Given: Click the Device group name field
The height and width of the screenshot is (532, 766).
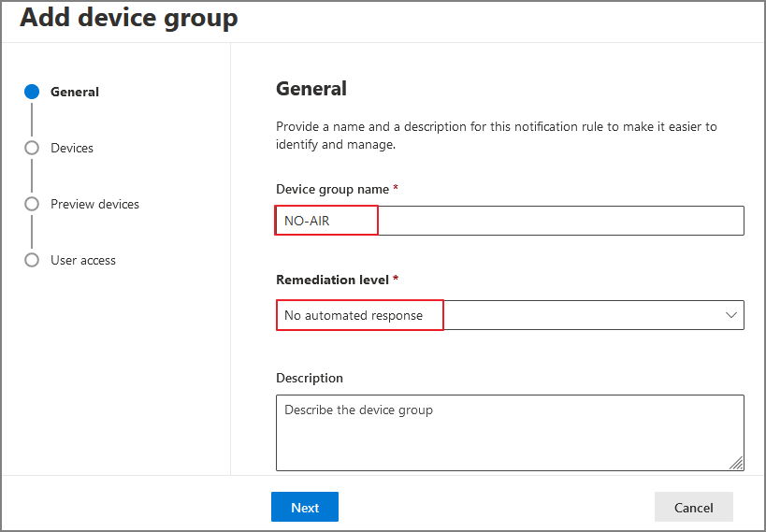Looking at the screenshot, I should (x=510, y=221).
